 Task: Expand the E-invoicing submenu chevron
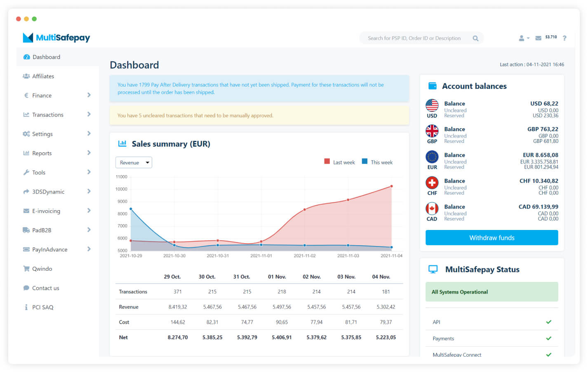(x=89, y=211)
